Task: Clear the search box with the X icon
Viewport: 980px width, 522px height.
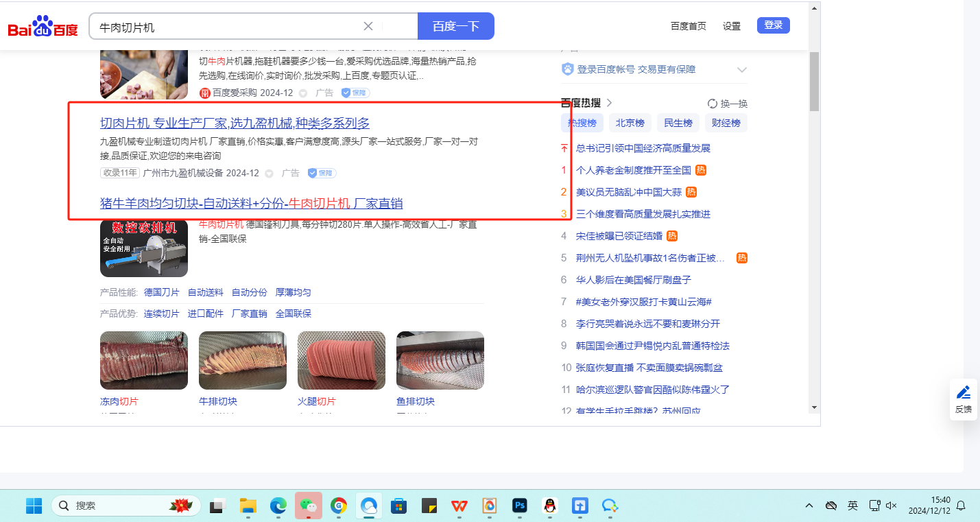Action: 368,26
